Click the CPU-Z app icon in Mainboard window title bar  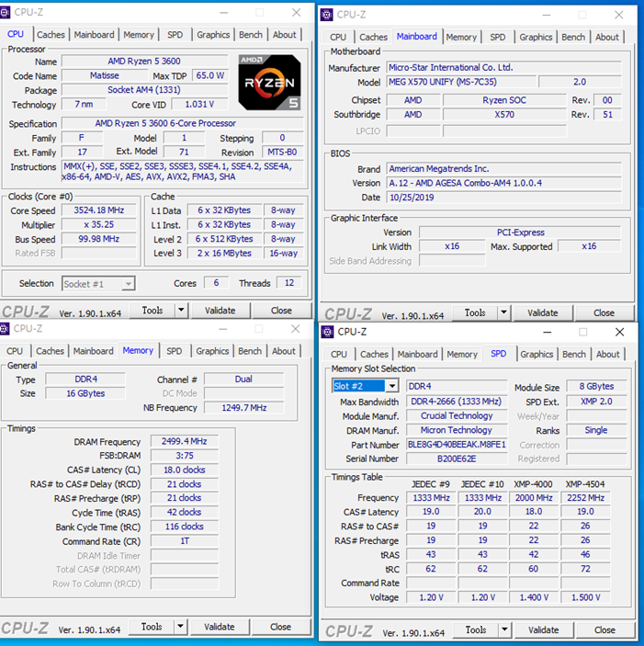coord(326,15)
